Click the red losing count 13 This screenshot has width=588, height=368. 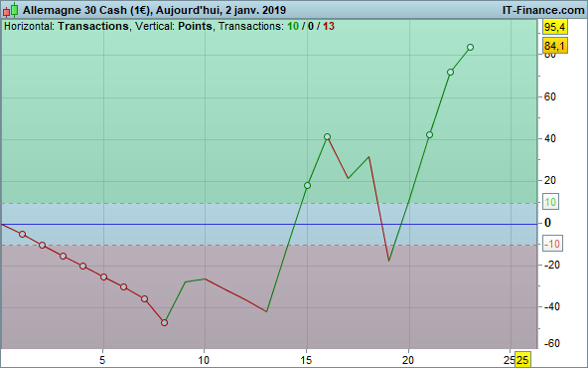(x=329, y=26)
